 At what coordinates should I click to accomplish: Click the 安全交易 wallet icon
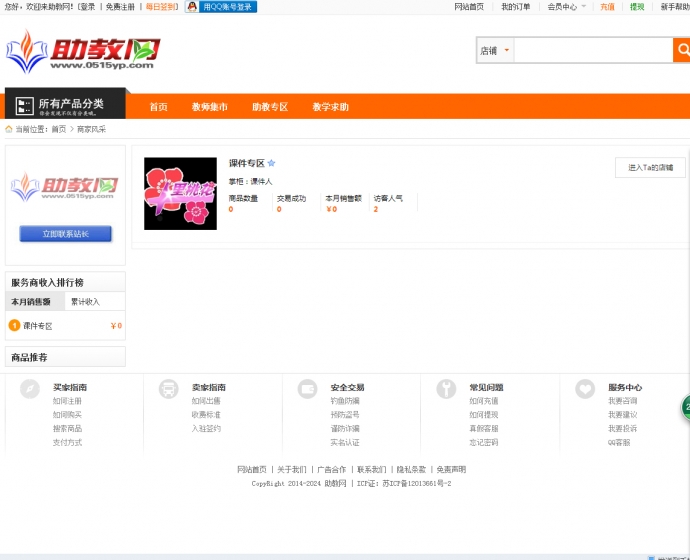308,389
